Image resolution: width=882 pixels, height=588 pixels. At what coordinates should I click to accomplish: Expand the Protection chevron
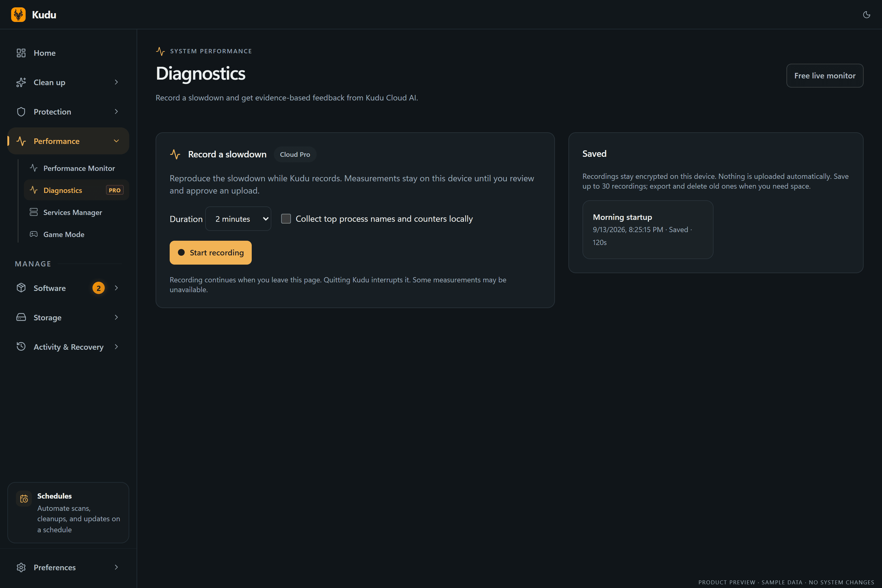click(116, 112)
